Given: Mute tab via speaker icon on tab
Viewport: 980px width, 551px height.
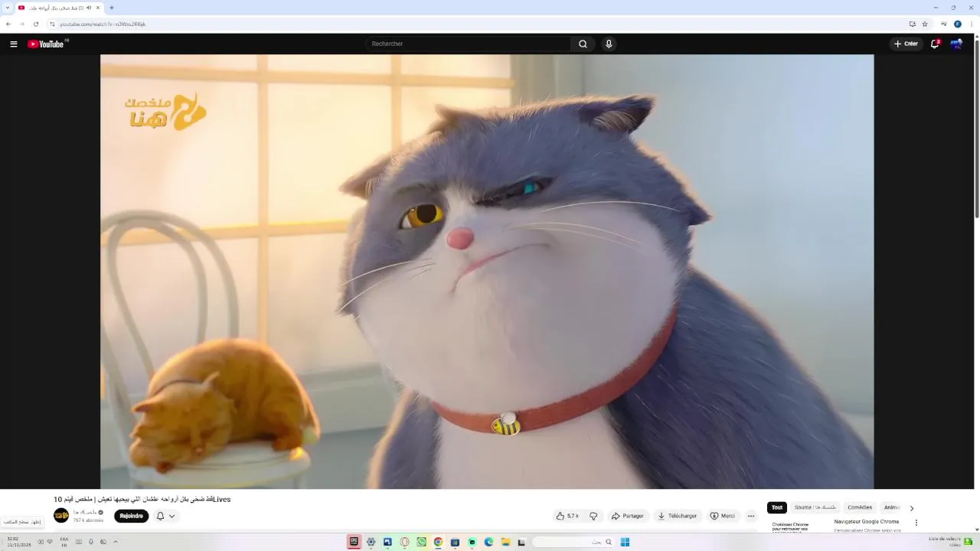Looking at the screenshot, I should tap(88, 8).
